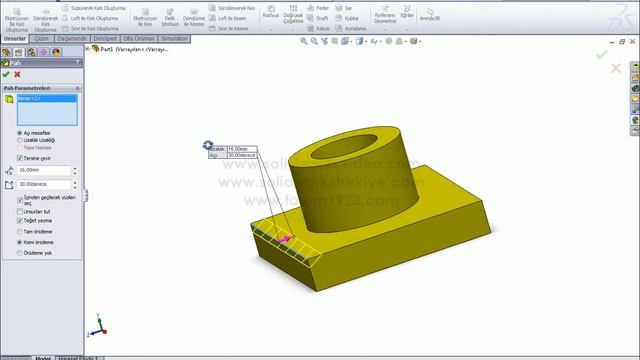Choose Sınır ile Kesme command

pos(229,29)
